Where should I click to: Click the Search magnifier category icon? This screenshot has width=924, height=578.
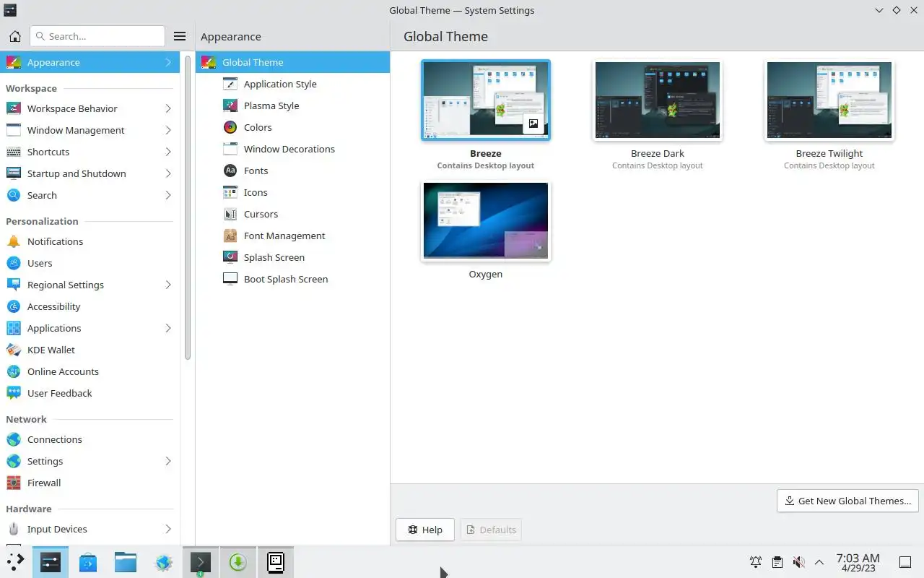pos(14,195)
